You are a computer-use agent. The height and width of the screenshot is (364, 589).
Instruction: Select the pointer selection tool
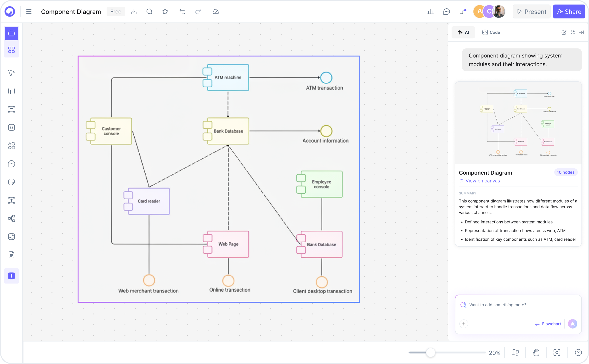click(x=11, y=73)
